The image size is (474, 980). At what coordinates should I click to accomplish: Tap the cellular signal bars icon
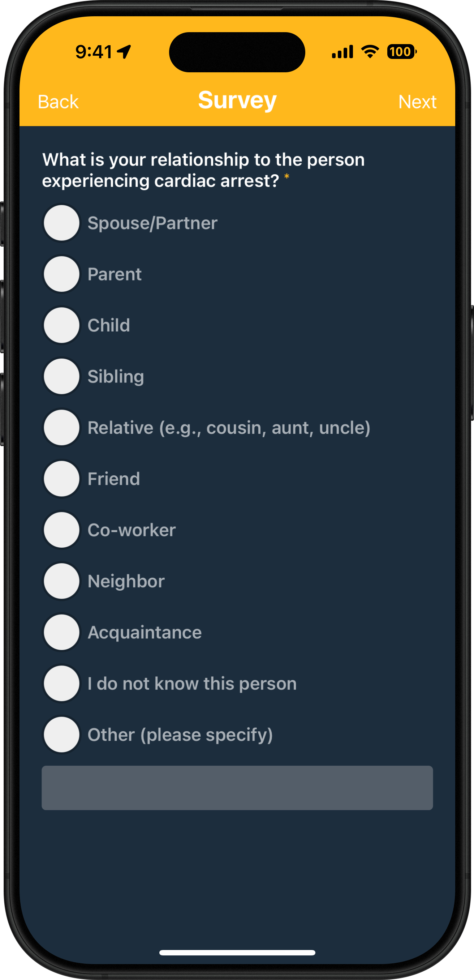[342, 52]
